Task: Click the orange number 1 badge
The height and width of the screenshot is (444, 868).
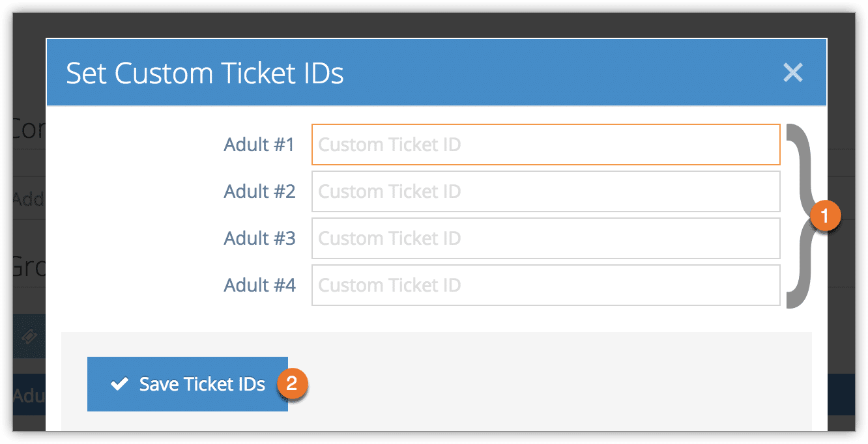Action: (x=825, y=216)
